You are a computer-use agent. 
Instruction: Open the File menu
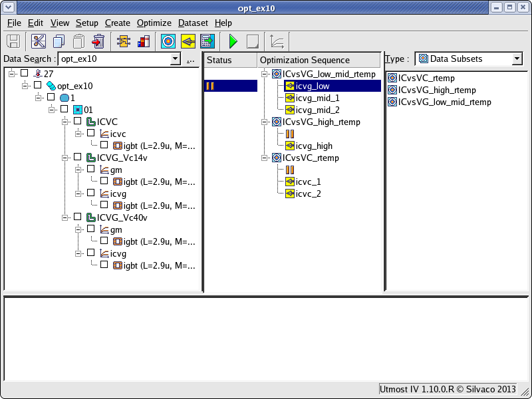(14, 23)
